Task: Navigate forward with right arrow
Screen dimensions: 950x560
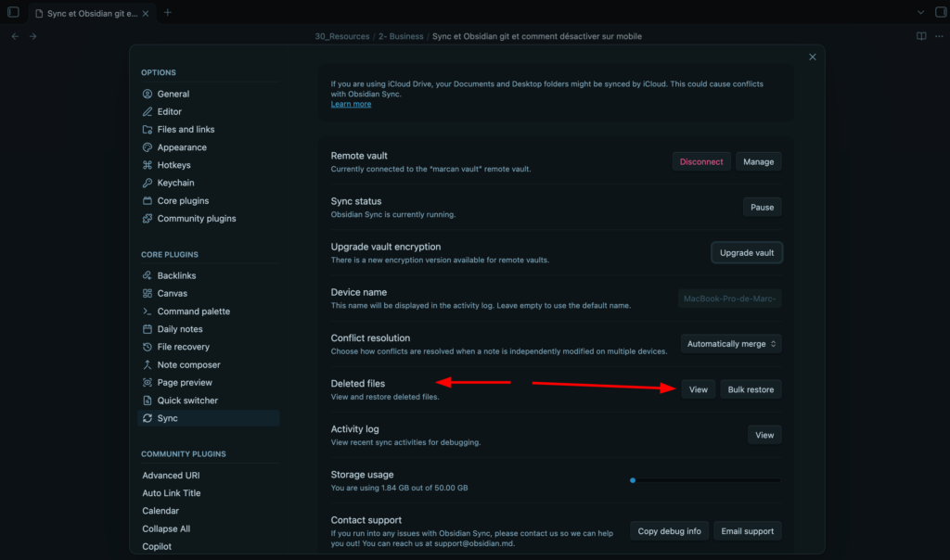Action: tap(33, 36)
